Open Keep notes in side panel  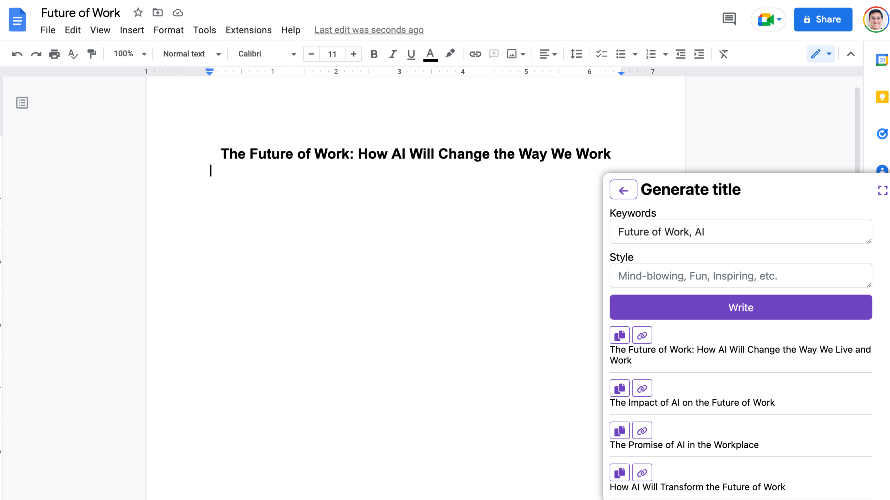coord(881,97)
